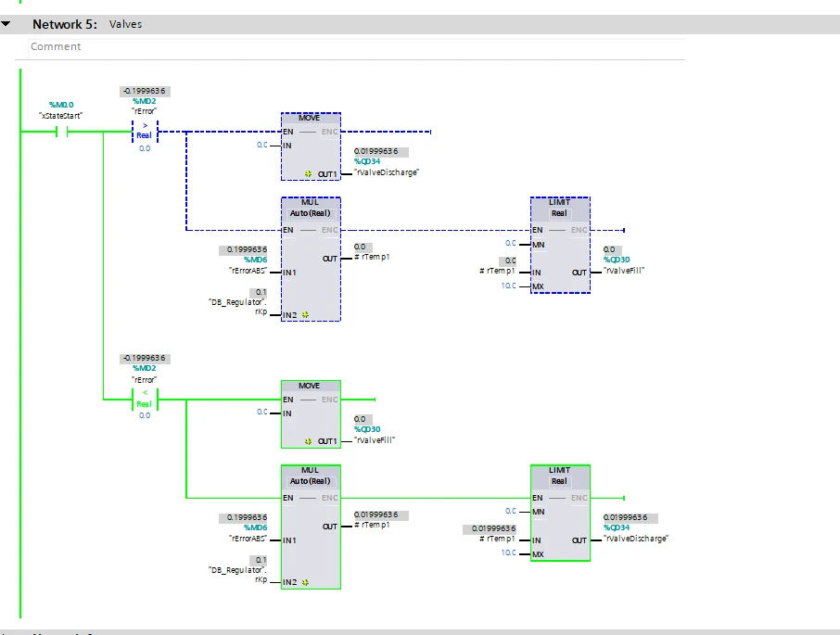Viewport: 840px width, 635px height.
Task: Select the greater-than Real comparator contact
Action: click(145, 132)
